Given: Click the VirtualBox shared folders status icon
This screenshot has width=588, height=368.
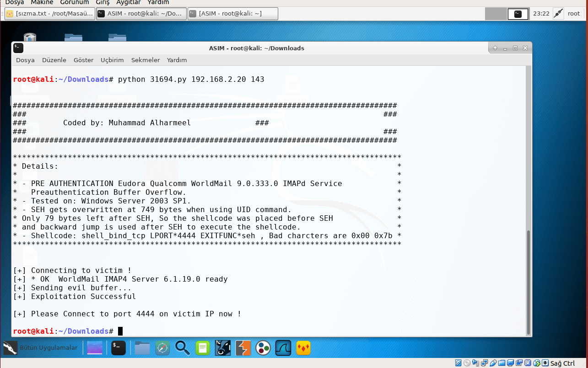Looking at the screenshot, I should 502,363.
